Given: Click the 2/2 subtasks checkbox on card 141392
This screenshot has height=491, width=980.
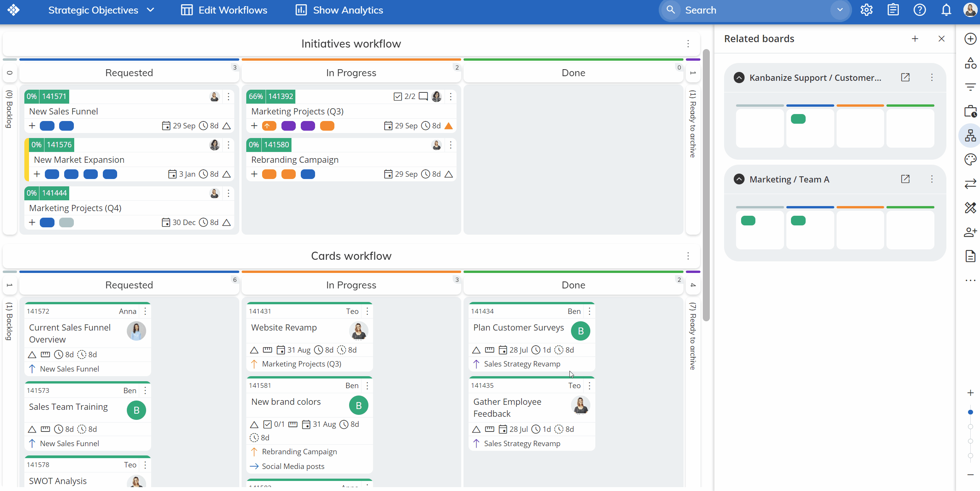Looking at the screenshot, I should (x=398, y=96).
